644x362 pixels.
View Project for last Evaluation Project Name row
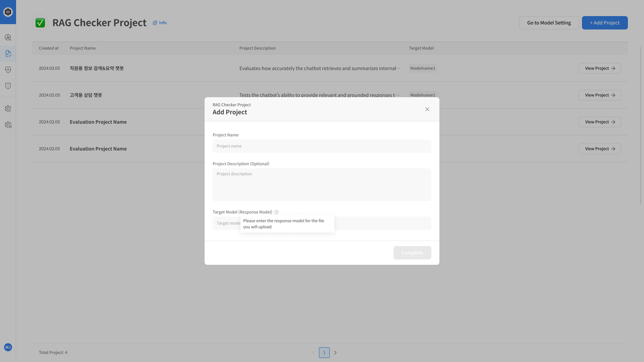click(x=600, y=149)
